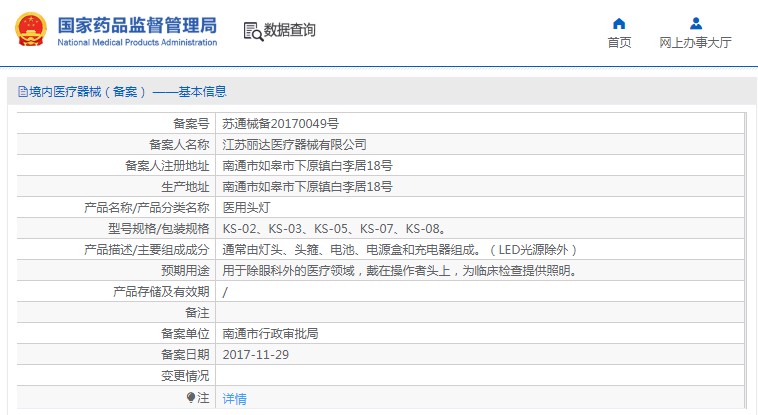The height and width of the screenshot is (415, 758).
Task: Open the 首页 home page link
Action: click(619, 43)
